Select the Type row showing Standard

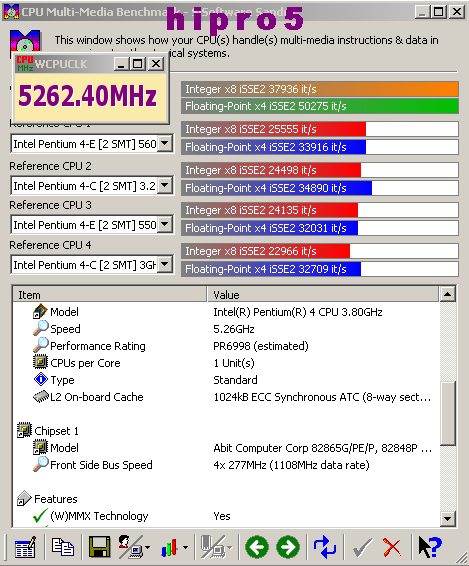[226, 380]
